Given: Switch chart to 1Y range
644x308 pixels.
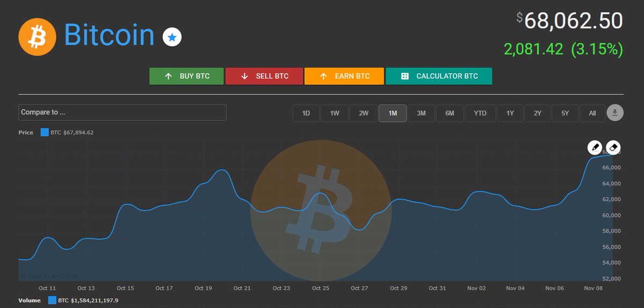Looking at the screenshot, I should point(510,113).
